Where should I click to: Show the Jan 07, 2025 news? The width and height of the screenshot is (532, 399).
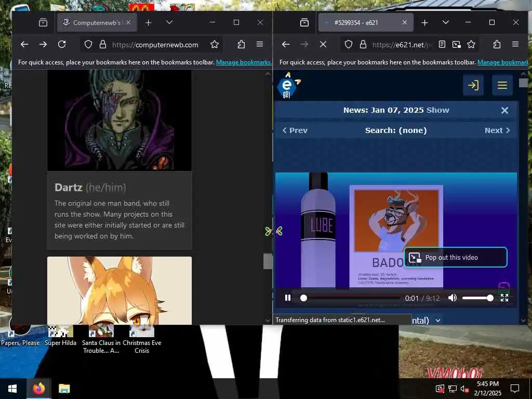click(437, 110)
